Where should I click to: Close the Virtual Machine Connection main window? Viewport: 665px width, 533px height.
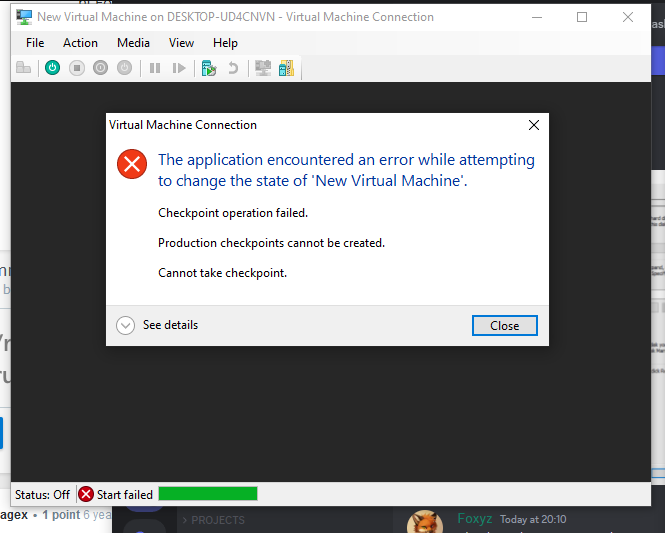point(628,17)
